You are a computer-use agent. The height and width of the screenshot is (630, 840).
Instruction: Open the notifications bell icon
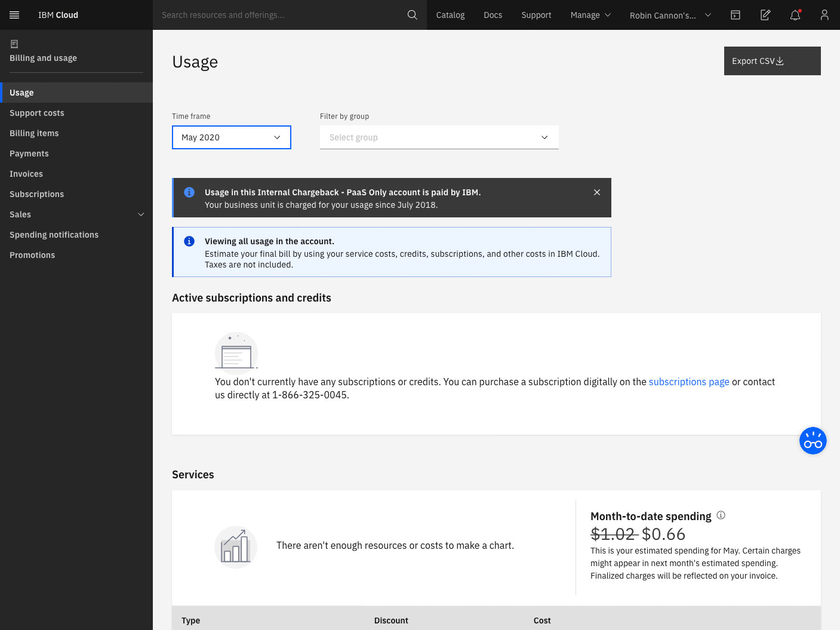[x=795, y=15]
